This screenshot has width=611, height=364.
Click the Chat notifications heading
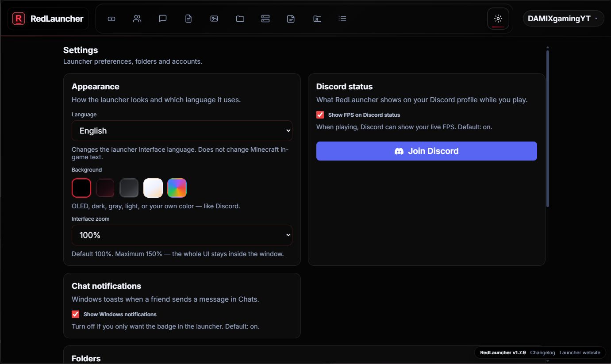coord(107,286)
